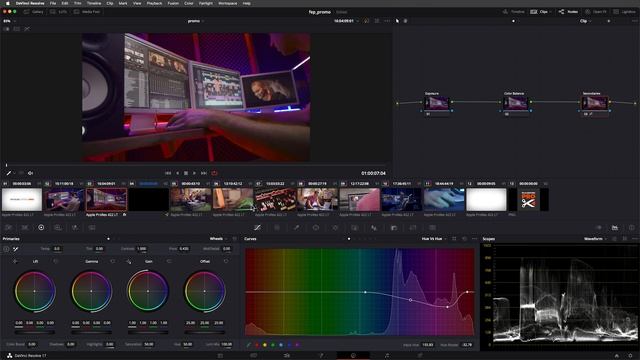Open Project Settings gear icon
Image resolution: width=640 pixels, height=360 pixels.
(630, 356)
